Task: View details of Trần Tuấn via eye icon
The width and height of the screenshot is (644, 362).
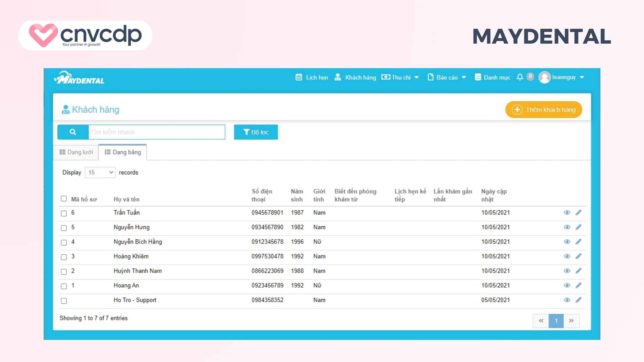Action: (567, 213)
